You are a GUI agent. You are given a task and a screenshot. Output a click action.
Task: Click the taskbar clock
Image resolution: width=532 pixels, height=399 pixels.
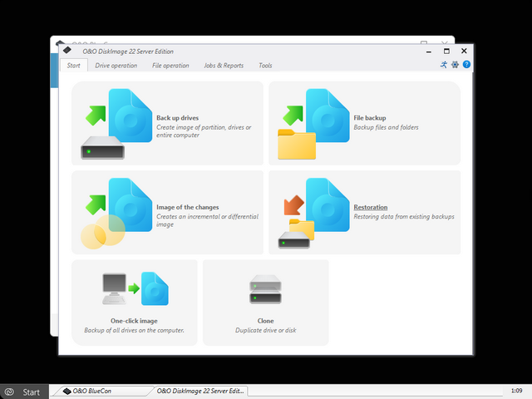[x=517, y=391]
